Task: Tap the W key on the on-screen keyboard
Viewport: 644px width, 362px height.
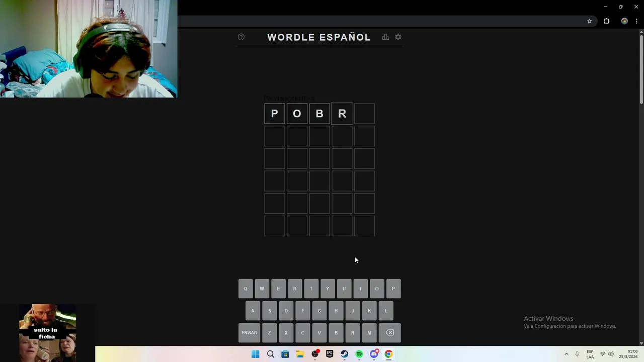Action: (x=262, y=289)
